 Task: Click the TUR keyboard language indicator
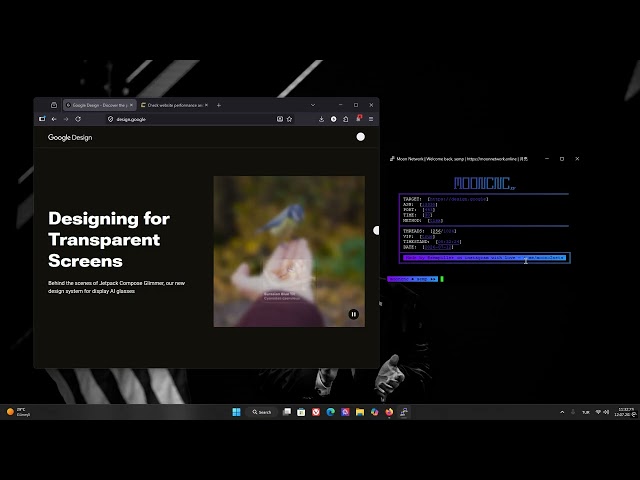586,412
